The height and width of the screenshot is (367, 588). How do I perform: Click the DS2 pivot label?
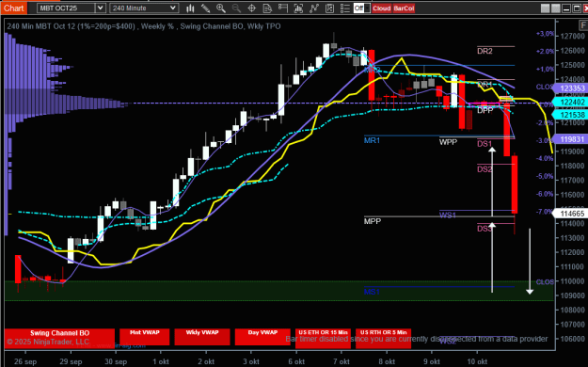pyautogui.click(x=485, y=169)
